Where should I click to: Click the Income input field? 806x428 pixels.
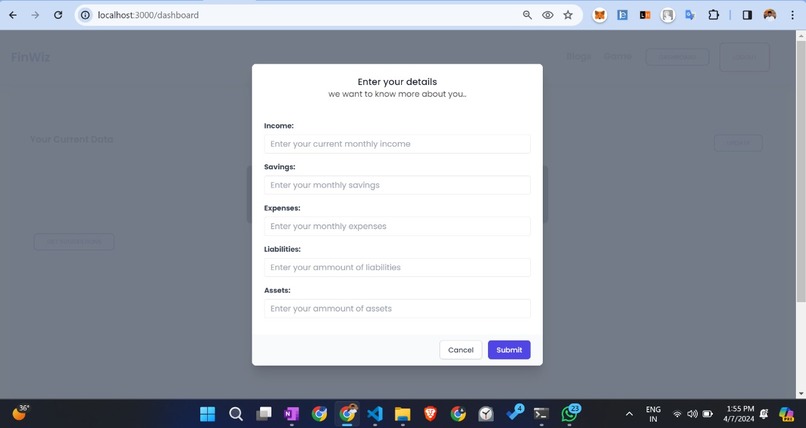(397, 144)
